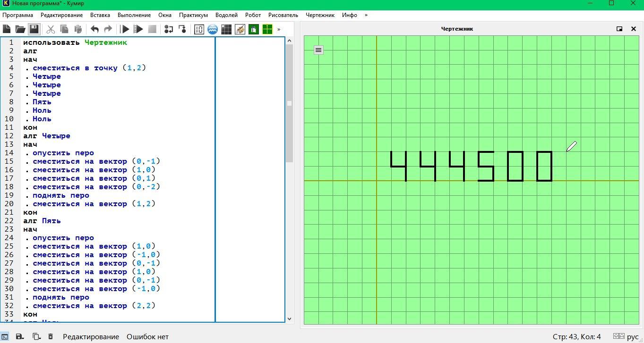
Task: Click 'алг Четыре' algorithm header line
Action: tap(47, 136)
